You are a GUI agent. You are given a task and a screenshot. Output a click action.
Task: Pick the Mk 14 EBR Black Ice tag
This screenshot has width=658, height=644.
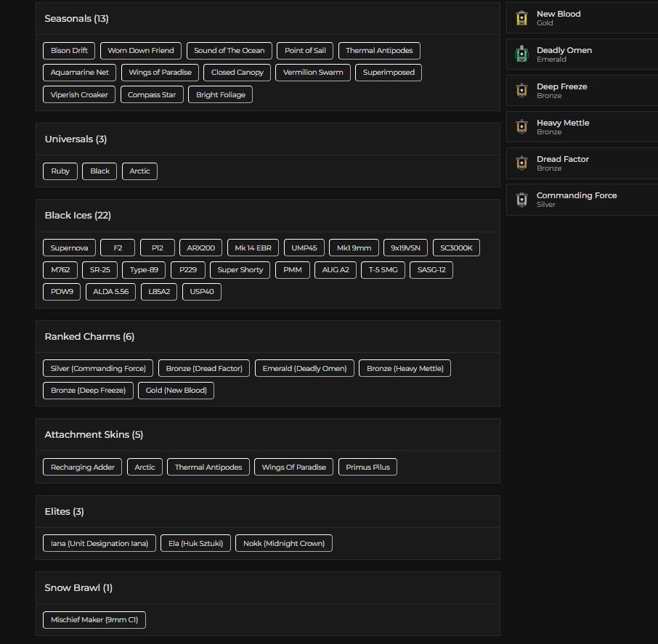click(x=253, y=248)
